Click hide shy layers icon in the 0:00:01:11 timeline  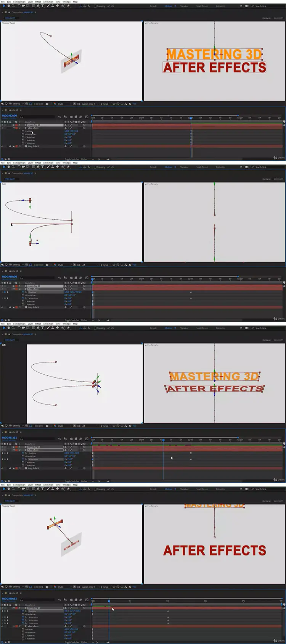coord(71,439)
